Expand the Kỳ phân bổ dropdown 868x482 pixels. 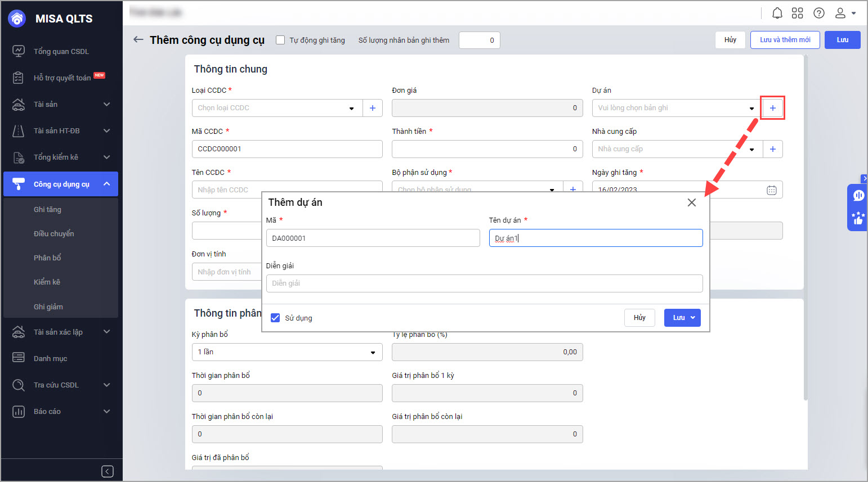[372, 352]
